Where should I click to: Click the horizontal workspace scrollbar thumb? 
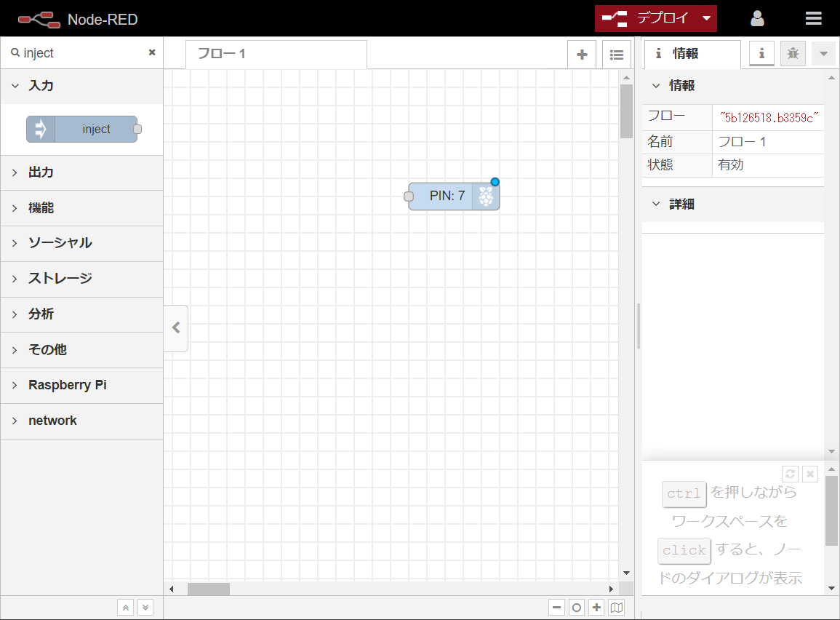(209, 589)
